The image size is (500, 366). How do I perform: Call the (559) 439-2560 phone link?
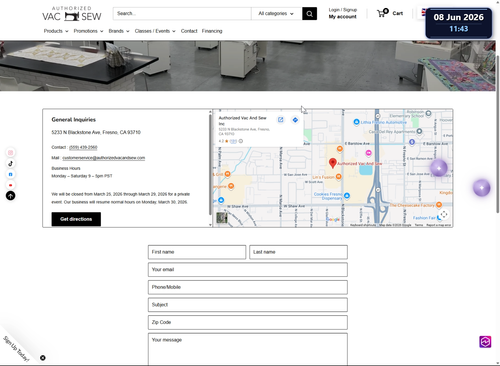click(x=83, y=147)
